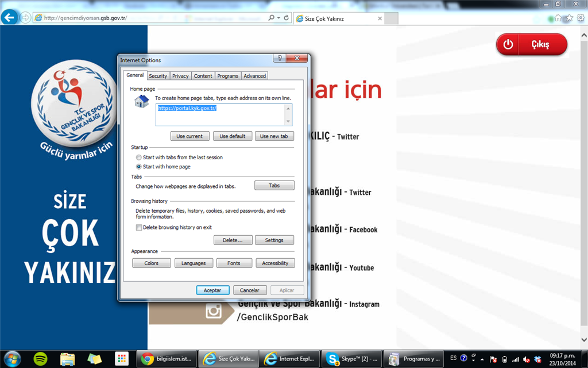Viewport: 588px width, 368px height.
Task: Open the Accessibility button
Action: 275,263
